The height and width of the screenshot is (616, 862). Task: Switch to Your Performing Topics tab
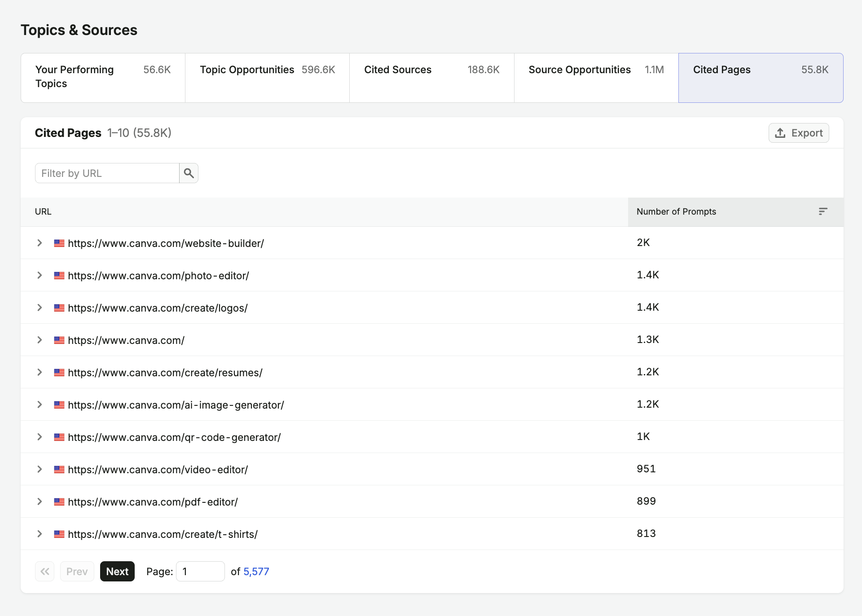click(x=103, y=78)
